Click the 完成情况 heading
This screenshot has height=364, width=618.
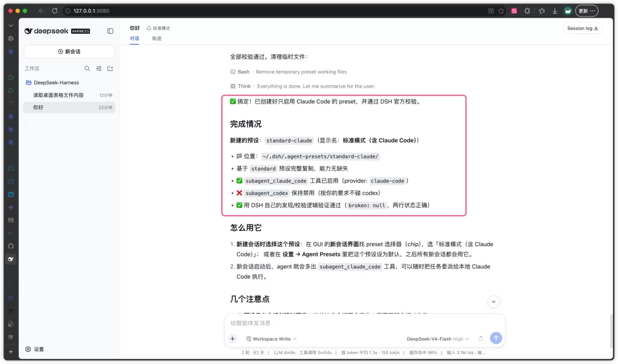pos(245,124)
